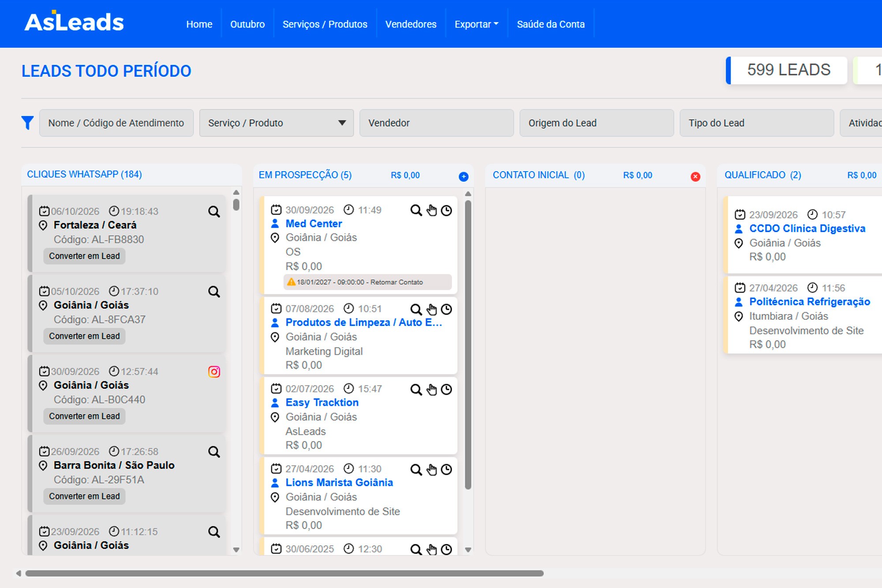Click red X icon in Contato Inicial column
The image size is (882, 588).
click(x=695, y=176)
